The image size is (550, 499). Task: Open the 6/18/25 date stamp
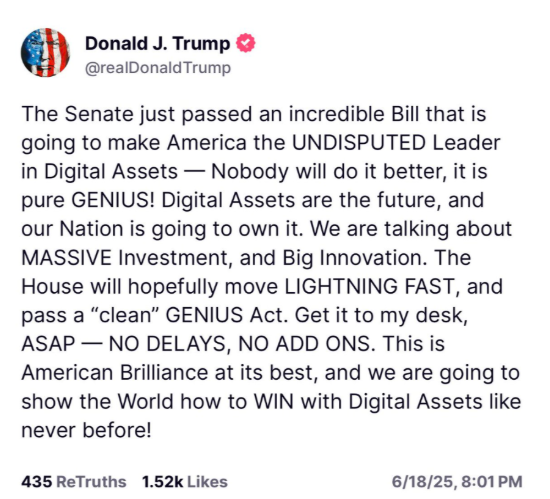pos(423,481)
